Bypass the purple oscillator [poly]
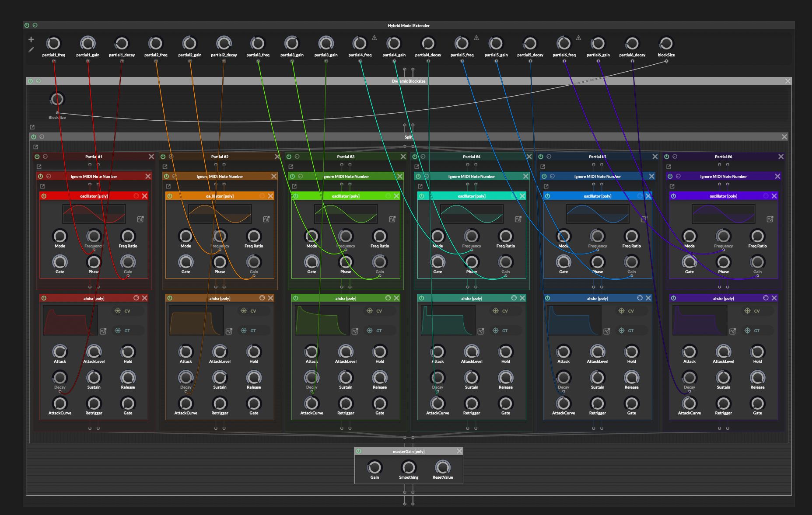The image size is (812, 515). point(673,196)
